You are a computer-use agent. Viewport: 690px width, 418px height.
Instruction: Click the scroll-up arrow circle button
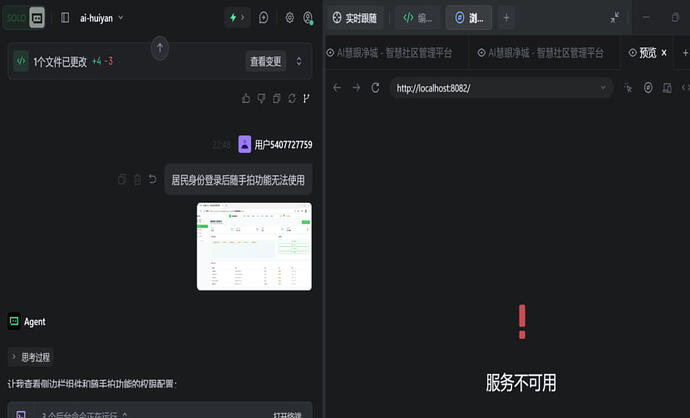(x=160, y=48)
